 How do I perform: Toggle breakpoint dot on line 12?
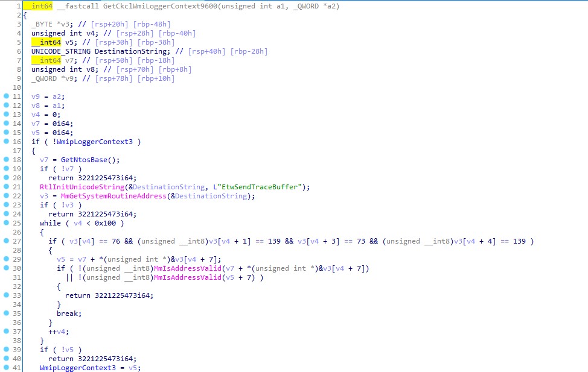(x=6, y=105)
